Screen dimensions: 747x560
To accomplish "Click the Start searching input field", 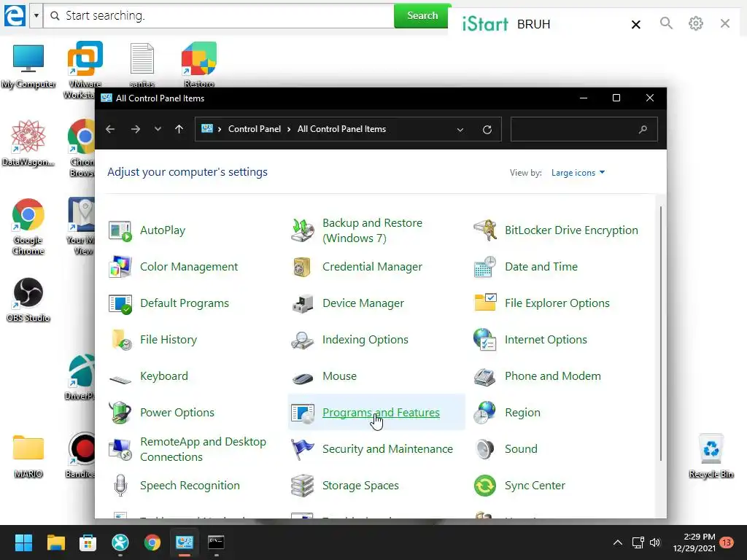I will (219, 16).
